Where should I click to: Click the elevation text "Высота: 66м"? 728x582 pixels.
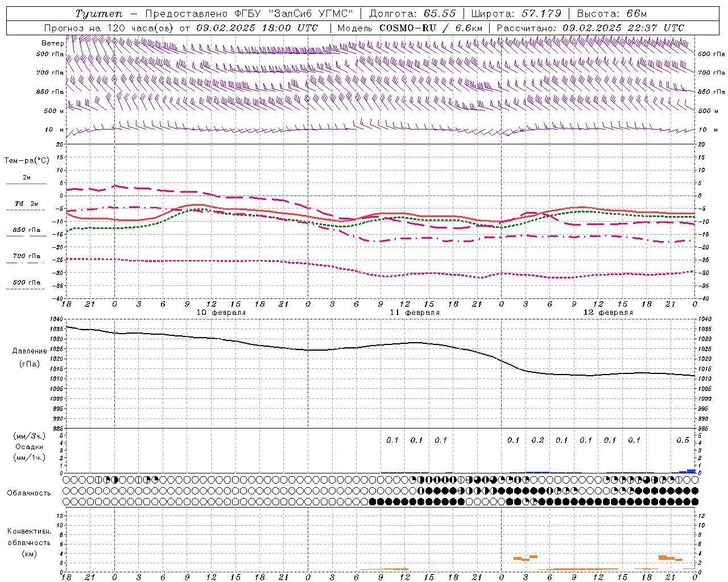coord(611,14)
